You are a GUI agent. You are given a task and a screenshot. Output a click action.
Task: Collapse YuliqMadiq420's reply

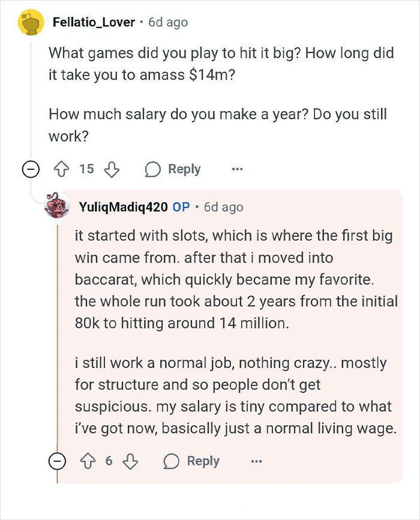57,461
